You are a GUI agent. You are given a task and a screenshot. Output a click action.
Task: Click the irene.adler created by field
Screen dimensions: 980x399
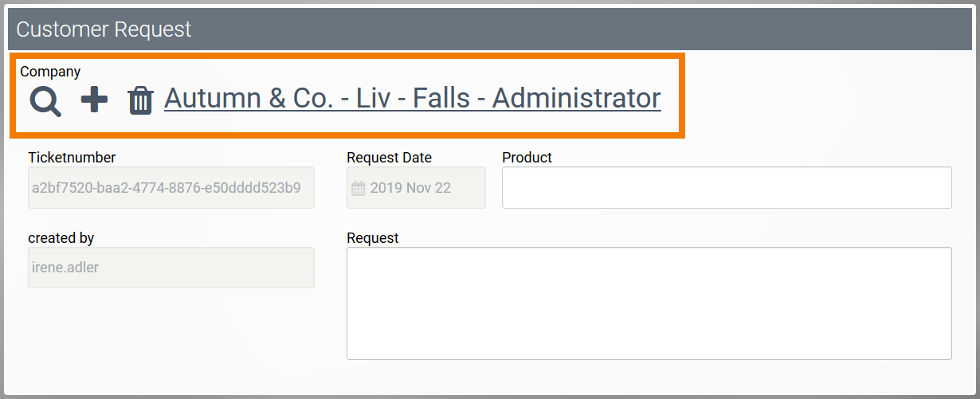171,268
